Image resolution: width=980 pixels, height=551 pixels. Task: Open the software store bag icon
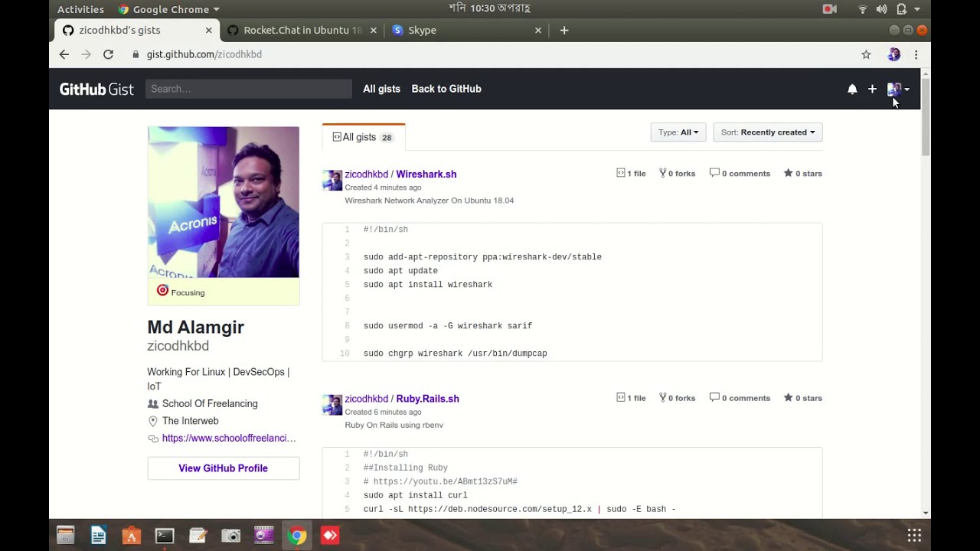pos(132,536)
